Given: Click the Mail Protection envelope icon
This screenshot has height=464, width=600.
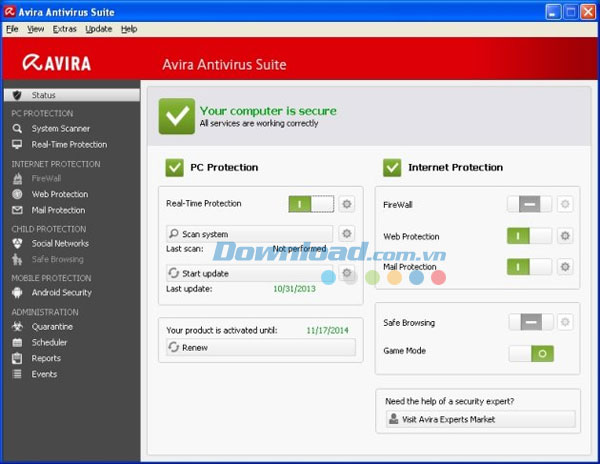Looking at the screenshot, I should click(17, 210).
